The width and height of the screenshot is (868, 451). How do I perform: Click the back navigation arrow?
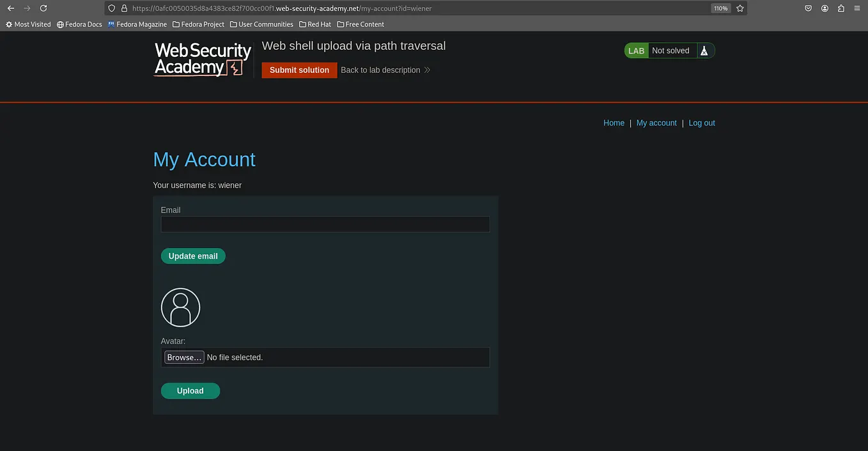10,8
